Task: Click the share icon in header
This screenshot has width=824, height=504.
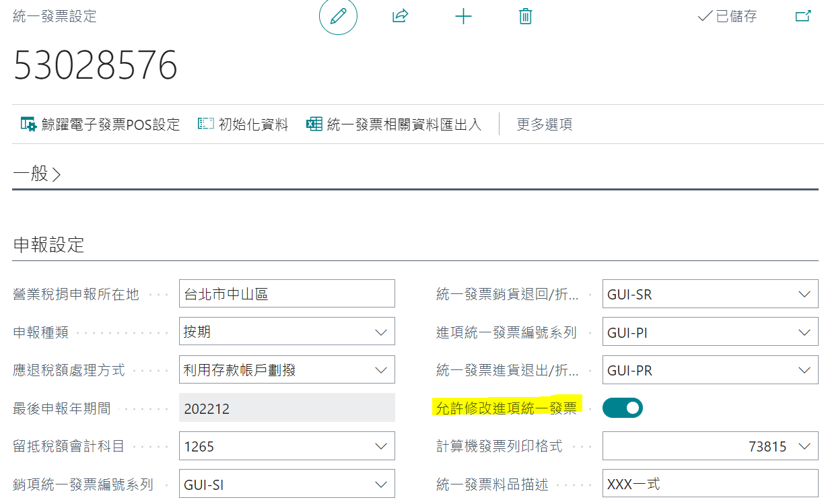Action: pyautogui.click(x=401, y=16)
